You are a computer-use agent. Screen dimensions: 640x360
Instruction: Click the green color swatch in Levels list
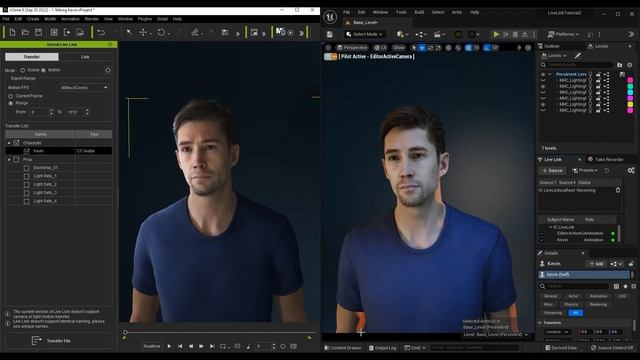pos(630,87)
